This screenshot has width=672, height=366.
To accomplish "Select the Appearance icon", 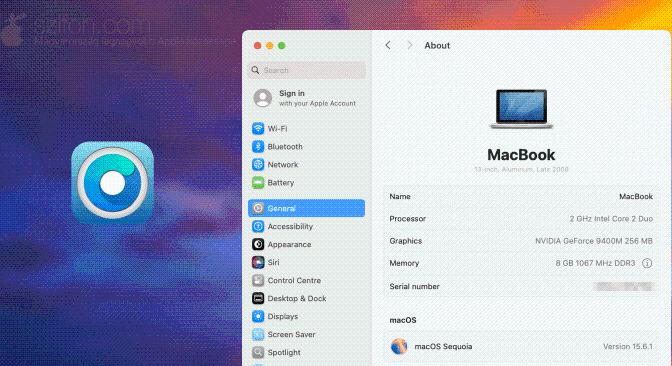I will 258,244.
